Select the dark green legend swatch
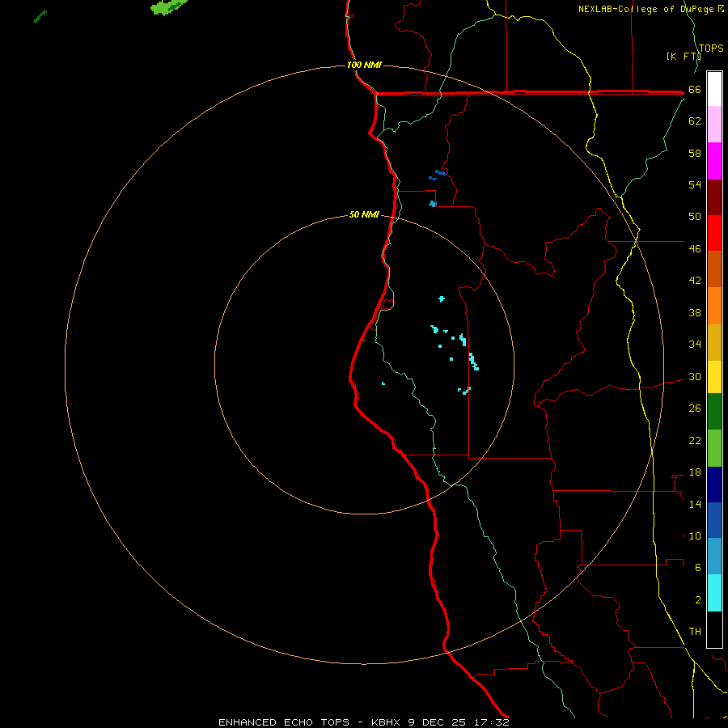 (714, 412)
